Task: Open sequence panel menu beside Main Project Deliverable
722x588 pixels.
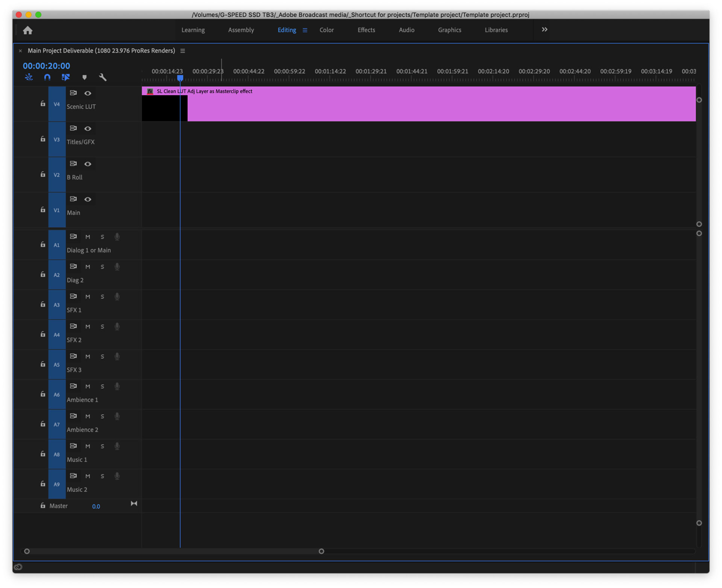Action: 183,51
